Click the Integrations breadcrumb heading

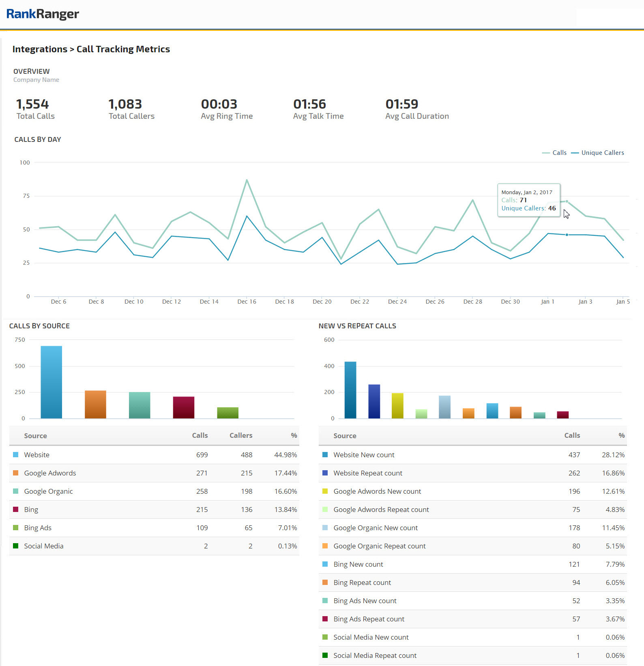pos(40,49)
